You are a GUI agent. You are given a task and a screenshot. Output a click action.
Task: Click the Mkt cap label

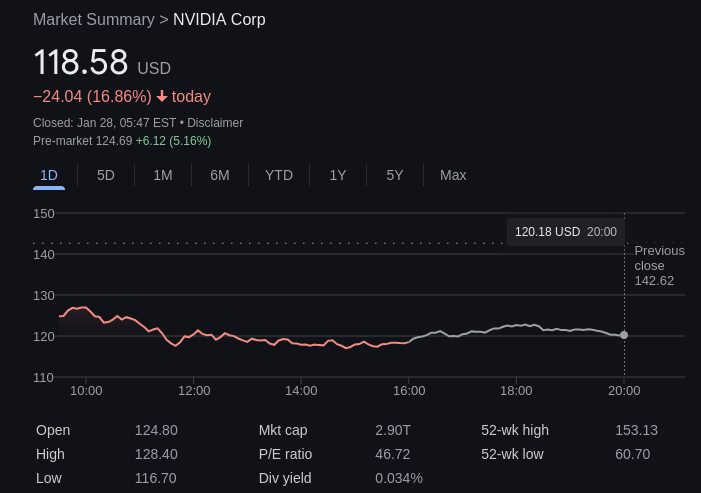coord(283,430)
